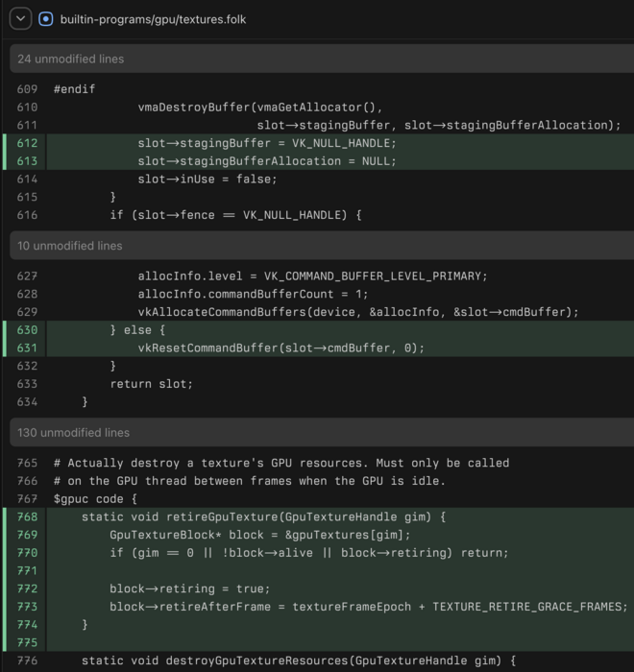Viewport: 634px width, 672px height.
Task: Select added blank line number 771
Action: pos(27,571)
